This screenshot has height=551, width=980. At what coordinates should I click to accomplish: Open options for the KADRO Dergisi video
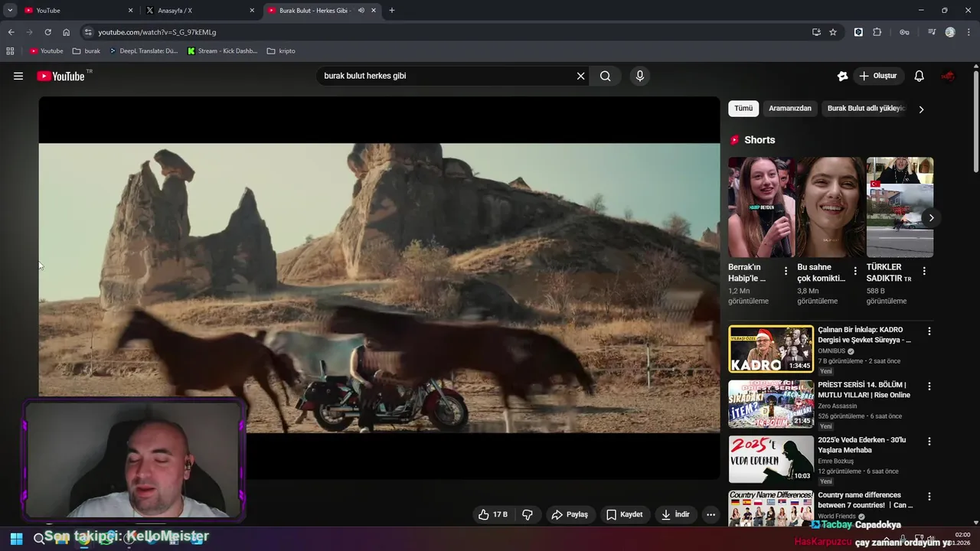click(929, 331)
